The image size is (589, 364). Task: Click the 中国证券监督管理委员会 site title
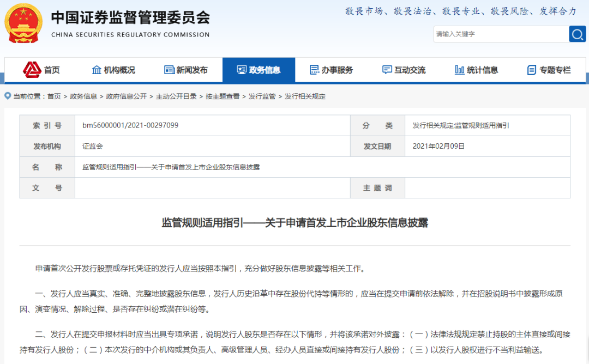(130, 17)
